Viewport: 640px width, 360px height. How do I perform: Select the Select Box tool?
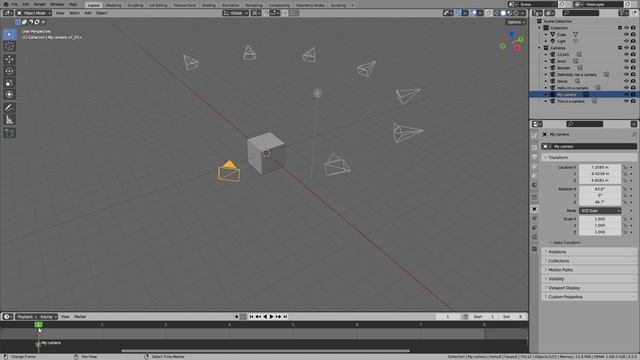point(9,34)
